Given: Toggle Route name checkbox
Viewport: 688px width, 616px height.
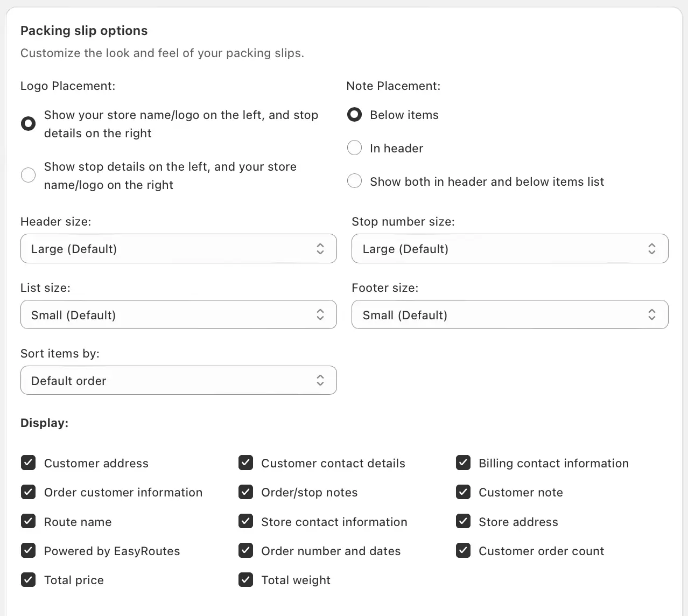Looking at the screenshot, I should (x=28, y=521).
